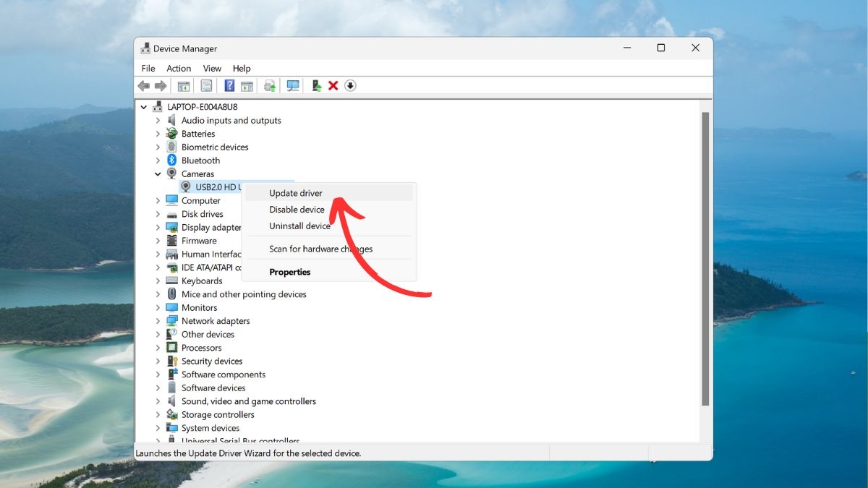
Task: Open the Action menu
Action: click(x=179, y=69)
